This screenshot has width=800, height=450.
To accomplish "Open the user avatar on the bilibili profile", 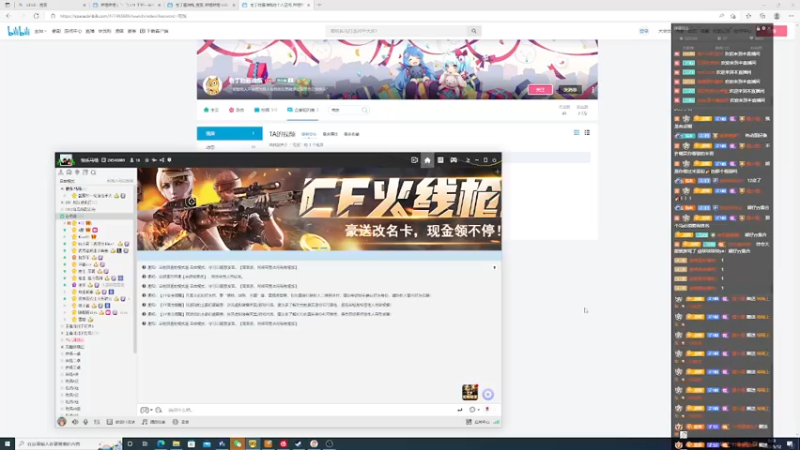I will pos(212,85).
